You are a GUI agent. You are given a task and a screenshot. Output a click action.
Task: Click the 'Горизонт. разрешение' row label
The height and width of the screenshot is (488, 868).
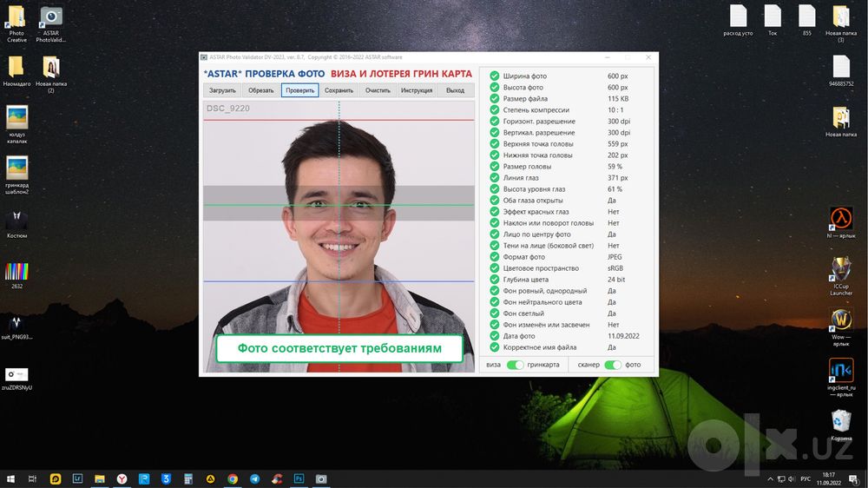coord(539,122)
